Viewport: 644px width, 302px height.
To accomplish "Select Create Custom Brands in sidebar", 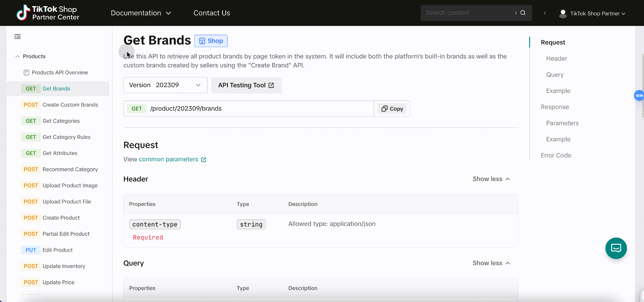I will point(70,105).
